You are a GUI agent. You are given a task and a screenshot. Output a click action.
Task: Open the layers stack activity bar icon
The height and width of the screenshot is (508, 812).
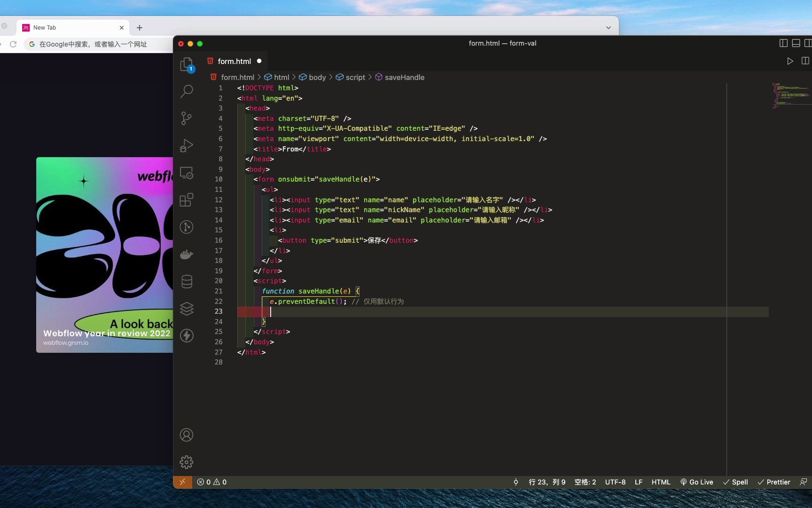(x=187, y=309)
